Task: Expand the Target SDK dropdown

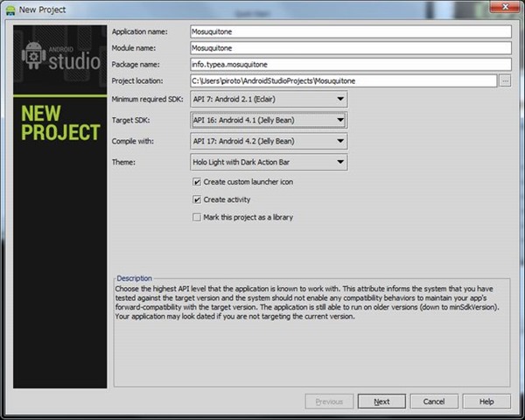Action: pyautogui.click(x=269, y=120)
